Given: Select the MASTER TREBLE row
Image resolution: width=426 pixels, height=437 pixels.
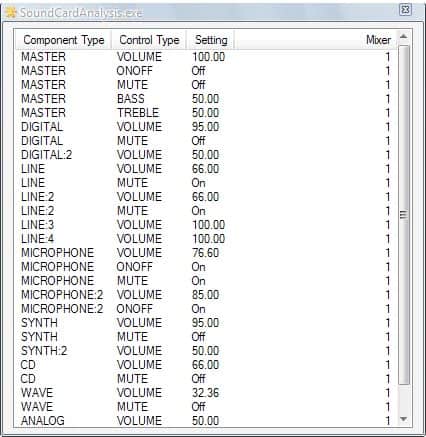Looking at the screenshot, I should click(x=206, y=113).
